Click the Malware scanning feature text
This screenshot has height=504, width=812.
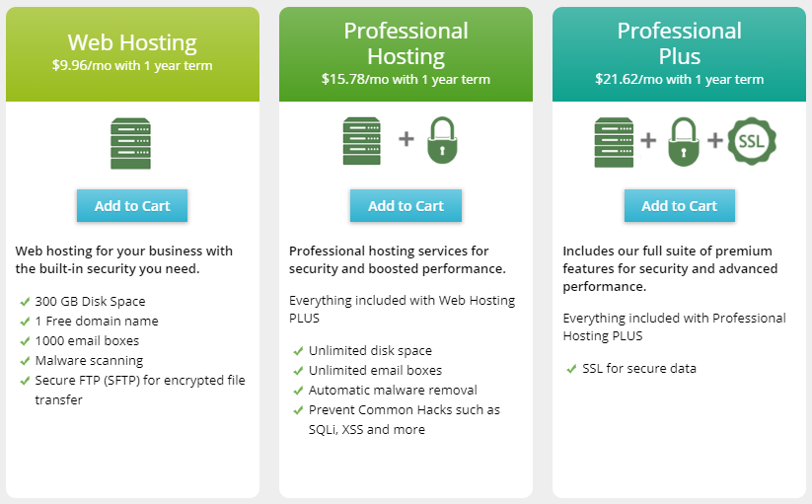pos(89,361)
